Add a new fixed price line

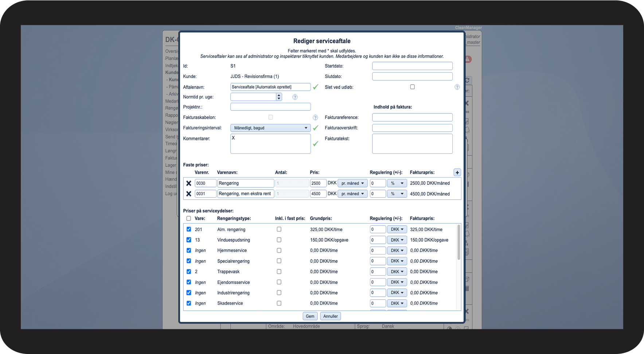point(457,172)
